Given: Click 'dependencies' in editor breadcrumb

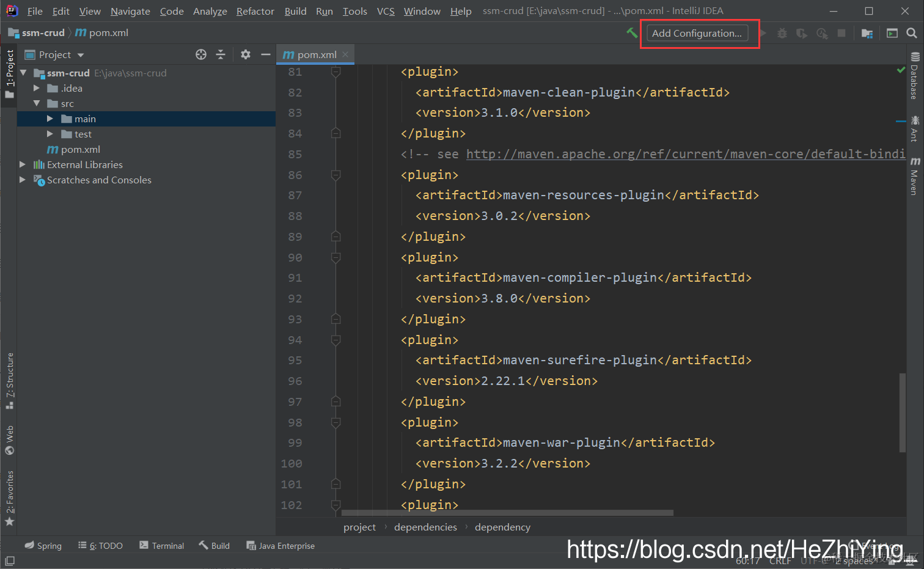Looking at the screenshot, I should point(425,527).
